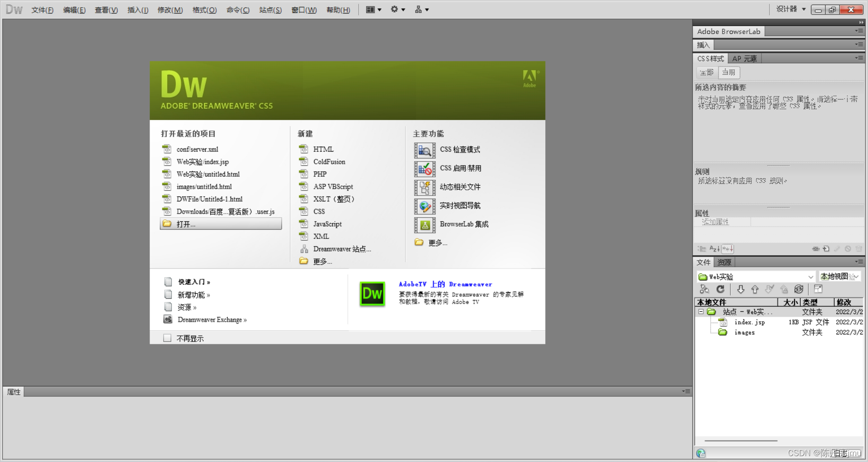Click the BrowserLab 集成 feature icon
The width and height of the screenshot is (868, 462).
point(425,224)
